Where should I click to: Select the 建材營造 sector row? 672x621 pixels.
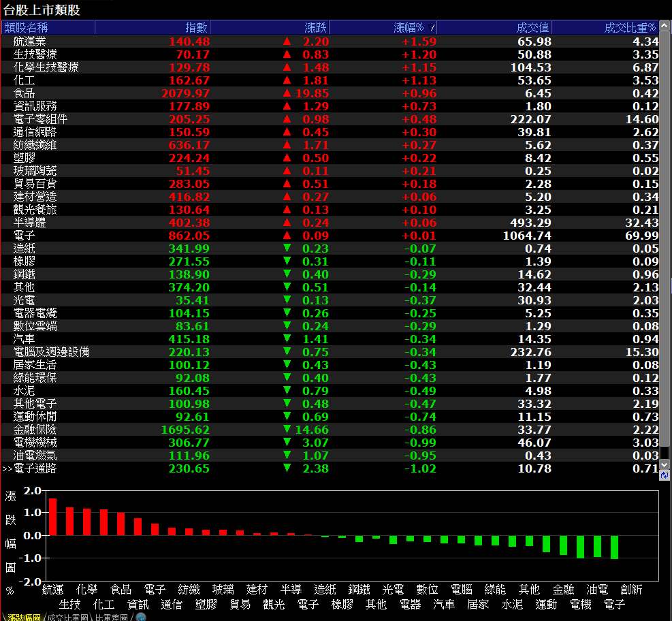(x=330, y=197)
